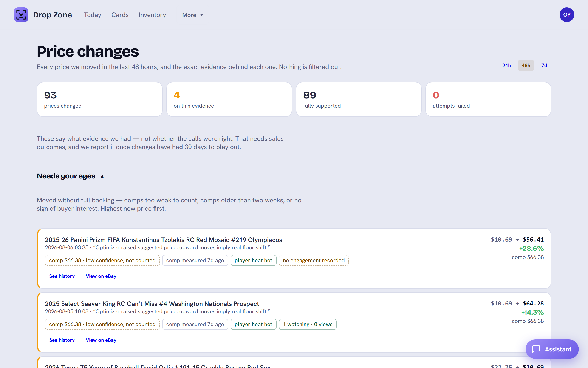Open the OP user avatar menu
Image resolution: width=588 pixels, height=368 pixels.
click(567, 14)
